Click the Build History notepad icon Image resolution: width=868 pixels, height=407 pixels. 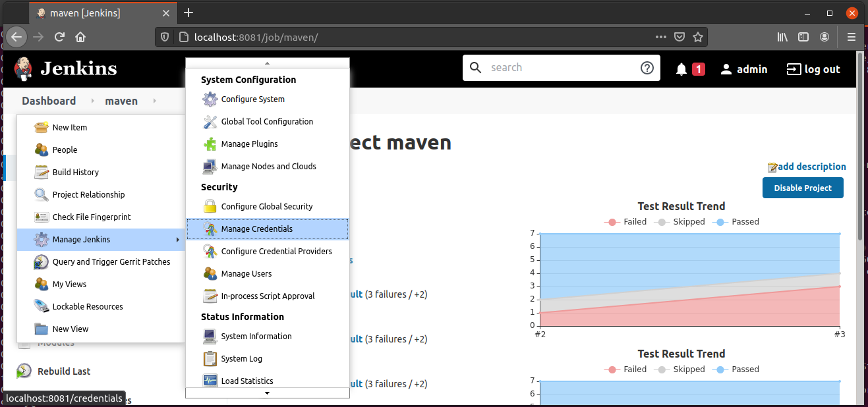click(42, 172)
